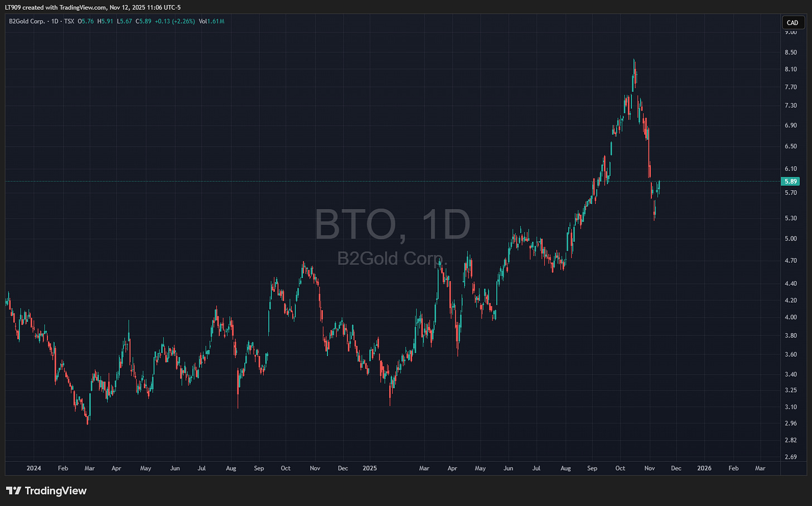Image resolution: width=812 pixels, height=506 pixels.
Task: Click the 4.40 price axis label
Action: click(x=790, y=283)
